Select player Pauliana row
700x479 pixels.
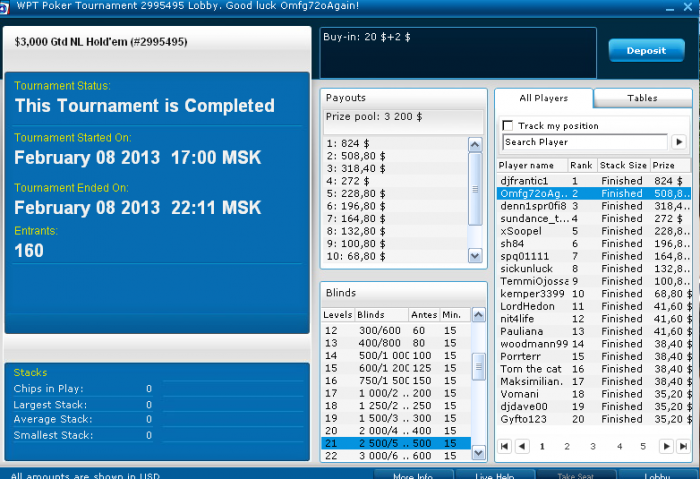[594, 331]
